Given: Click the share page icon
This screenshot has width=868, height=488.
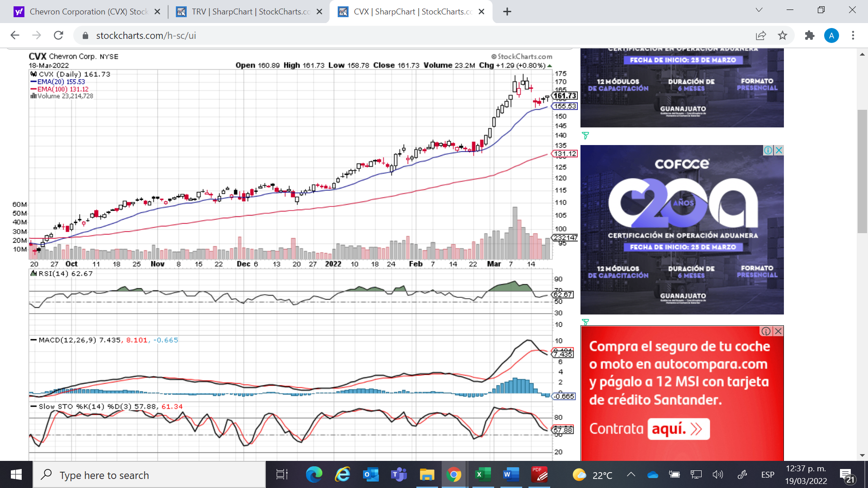Looking at the screenshot, I should tap(761, 35).
